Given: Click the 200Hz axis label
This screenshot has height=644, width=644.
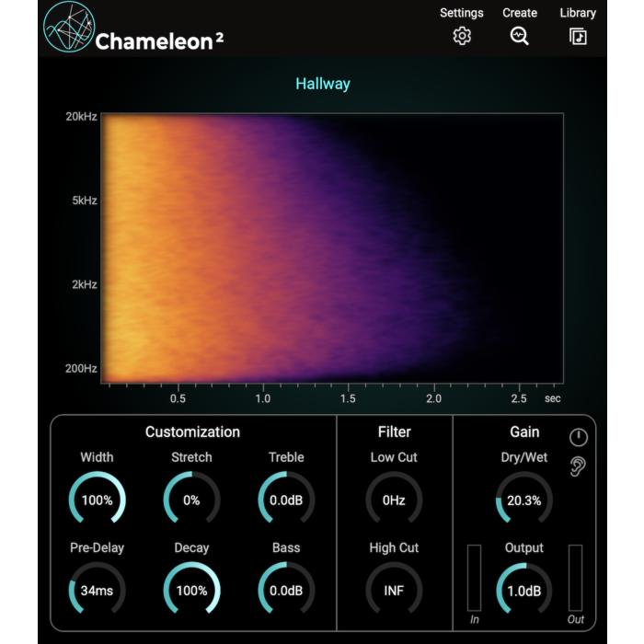Looking at the screenshot, I should click(81, 368).
